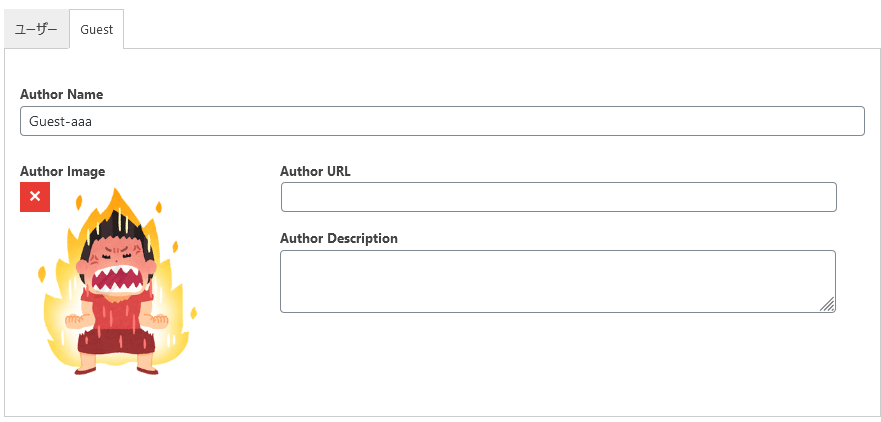This screenshot has width=881, height=422.
Task: Focus the Author Name input field
Action: [x=442, y=121]
